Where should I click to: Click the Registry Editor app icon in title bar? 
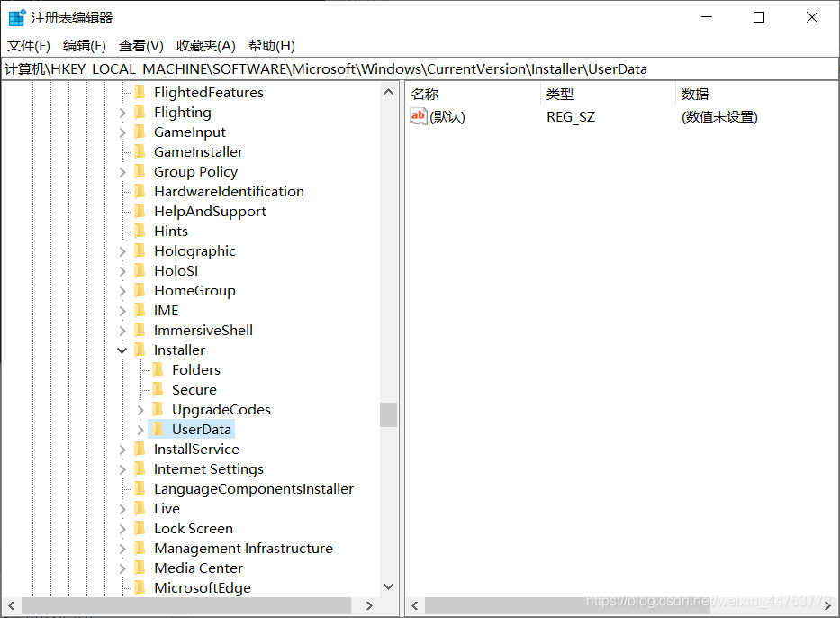click(x=17, y=17)
